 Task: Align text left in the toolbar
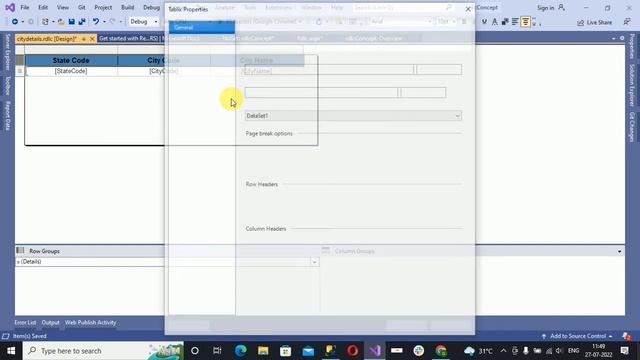[515, 22]
